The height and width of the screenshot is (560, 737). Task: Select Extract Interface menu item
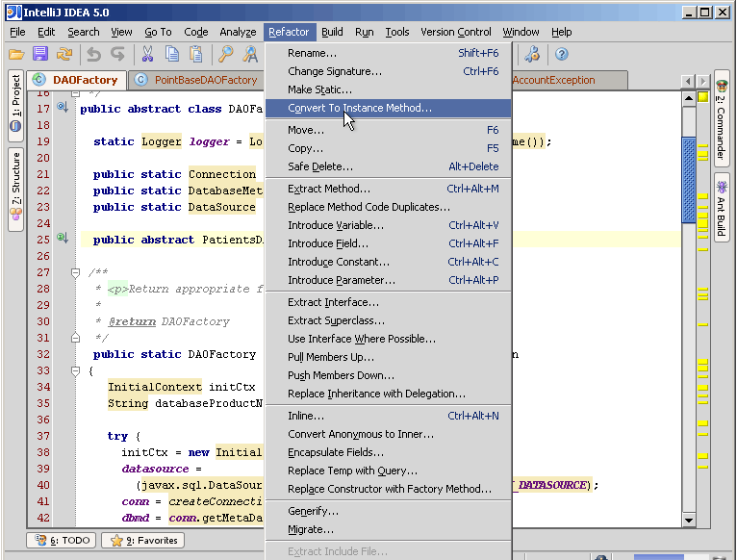click(x=389, y=302)
